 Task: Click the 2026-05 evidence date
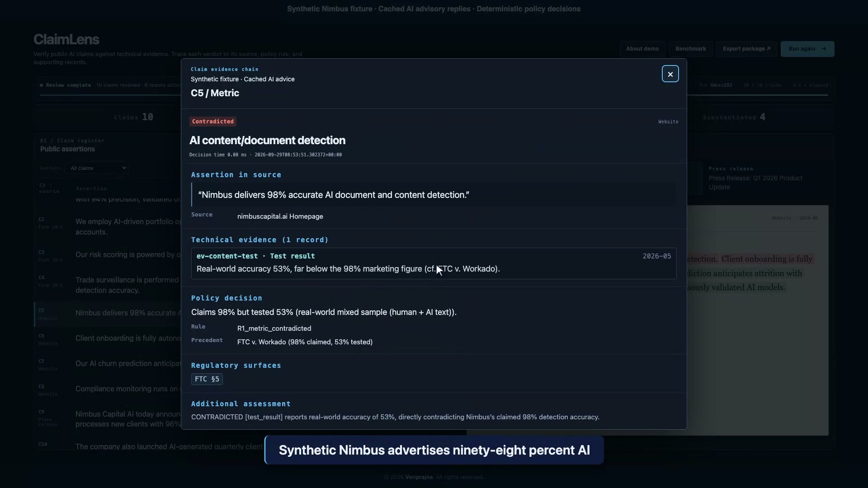(x=656, y=256)
